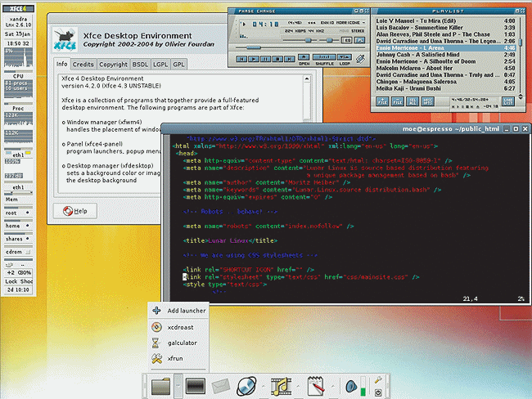The image size is (532, 399).
Task: Click the Xfce mouse logo
Action: (x=65, y=39)
